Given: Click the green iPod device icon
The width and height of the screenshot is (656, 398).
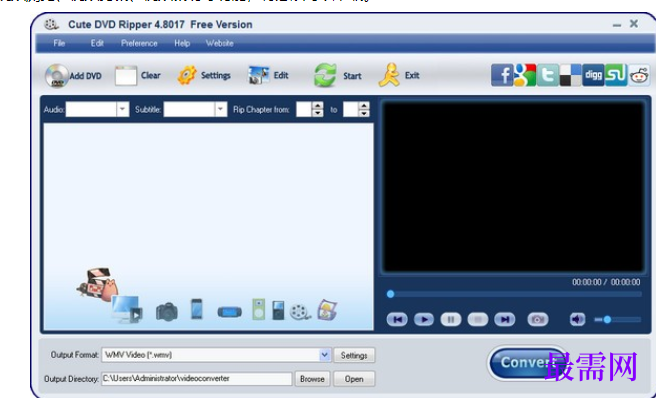Looking at the screenshot, I should point(259,310).
